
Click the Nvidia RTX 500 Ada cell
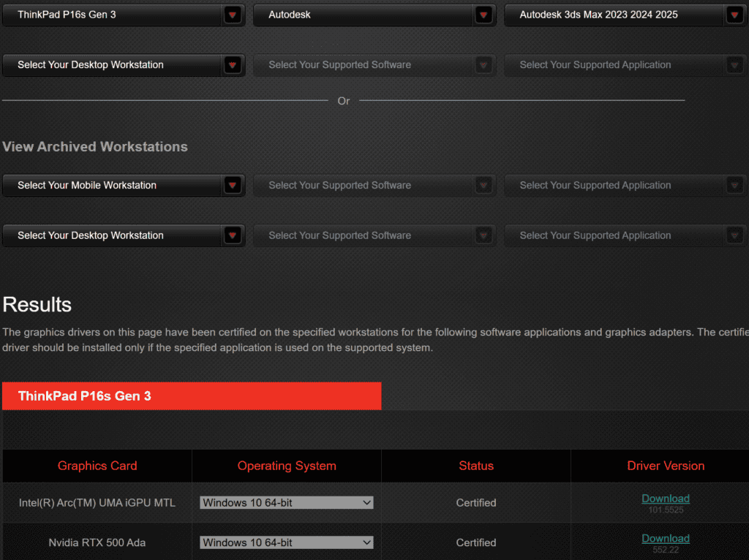97,542
